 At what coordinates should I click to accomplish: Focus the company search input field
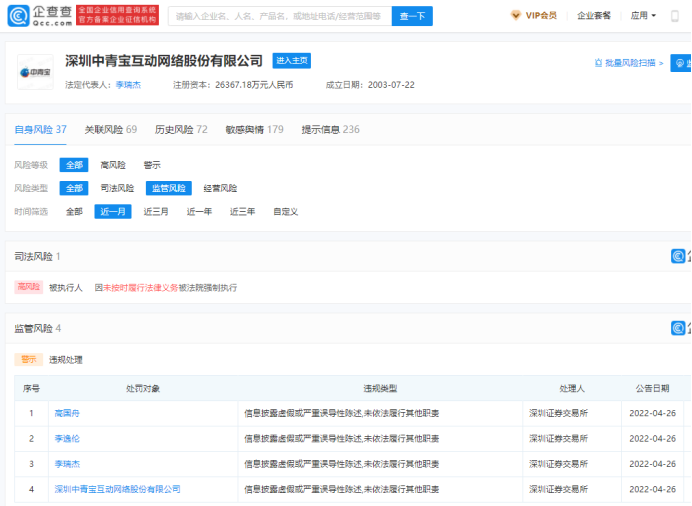(280, 16)
